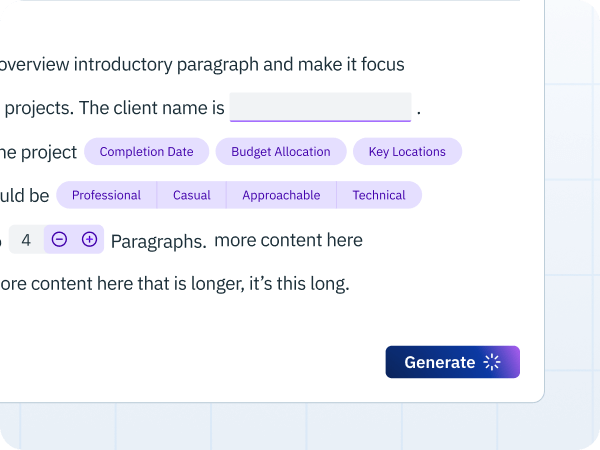Click the Generate button label

[x=440, y=362]
